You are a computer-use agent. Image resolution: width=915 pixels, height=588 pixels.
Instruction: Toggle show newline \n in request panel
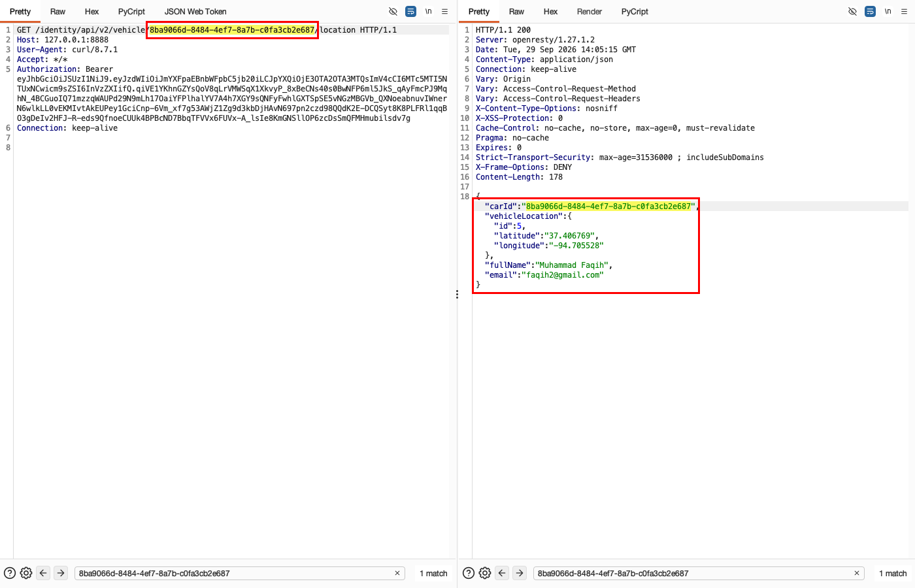click(x=428, y=12)
